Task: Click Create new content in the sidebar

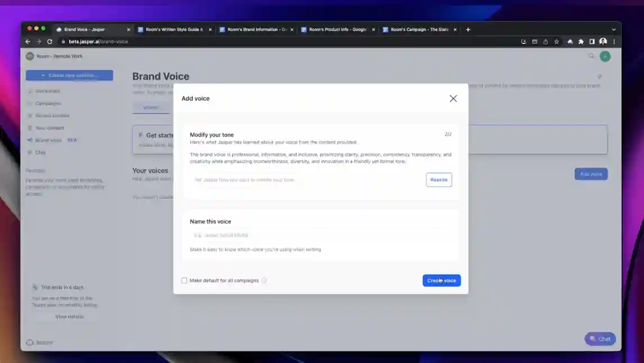Action: (x=70, y=75)
